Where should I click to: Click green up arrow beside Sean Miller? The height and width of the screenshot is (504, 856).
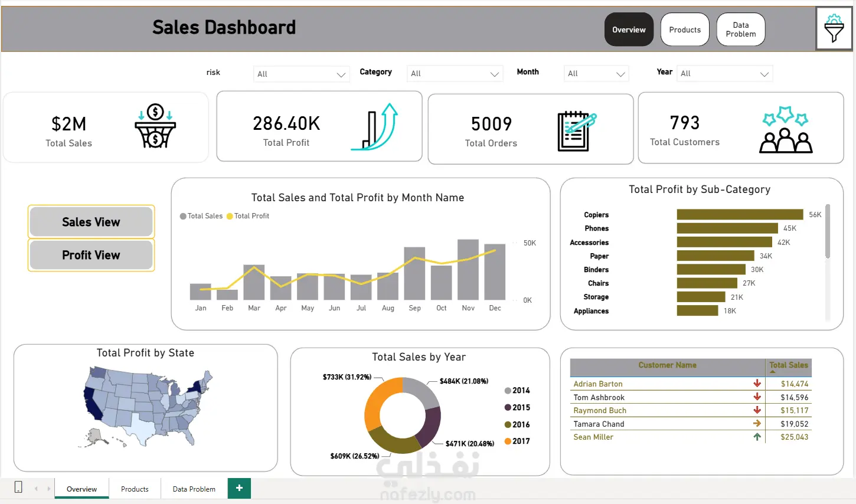(757, 437)
